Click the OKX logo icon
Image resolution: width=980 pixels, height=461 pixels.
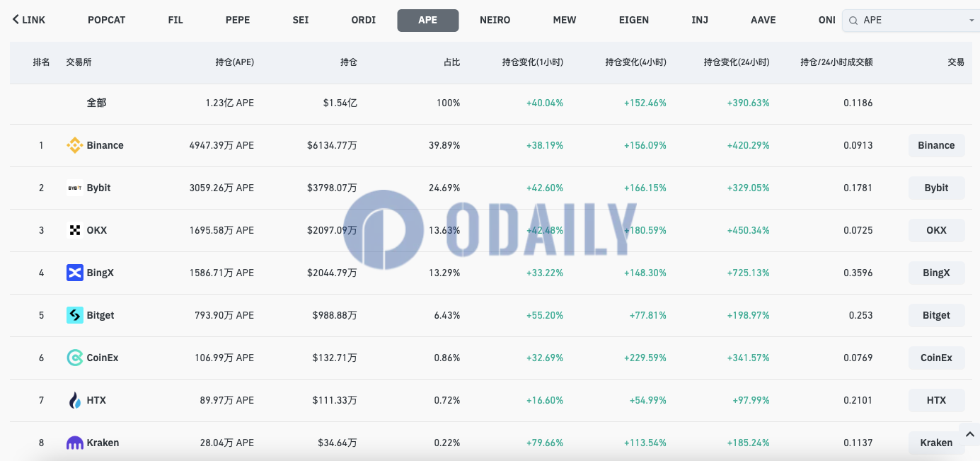click(74, 230)
